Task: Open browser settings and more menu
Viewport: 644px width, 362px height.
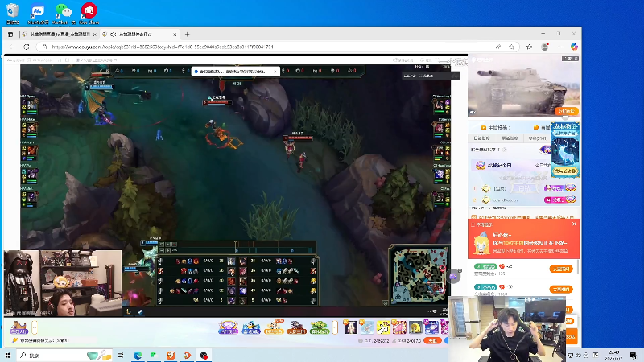Action: click(559, 47)
